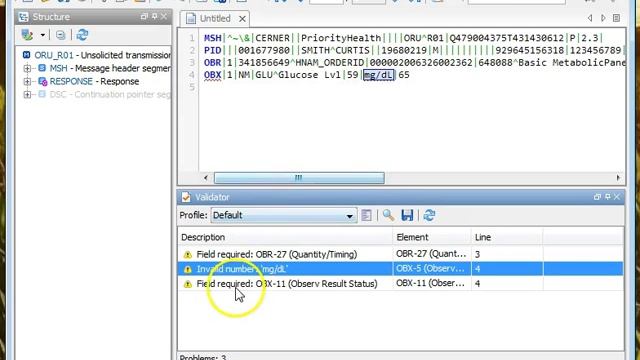Click the SMITH^CURTIS patient name field
Screen dimensions: 640x360
click(x=335, y=50)
